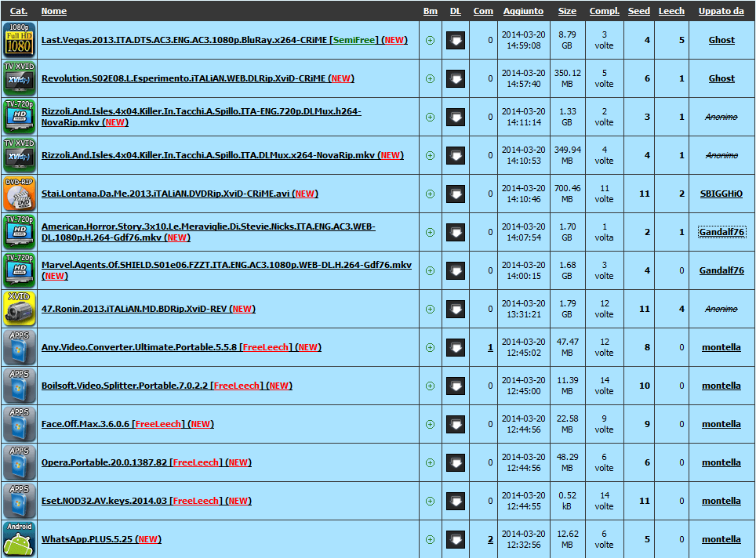Viewport: 756px width, 558px height.
Task: Click the 8.79 GB size cell
Action: 567,40
